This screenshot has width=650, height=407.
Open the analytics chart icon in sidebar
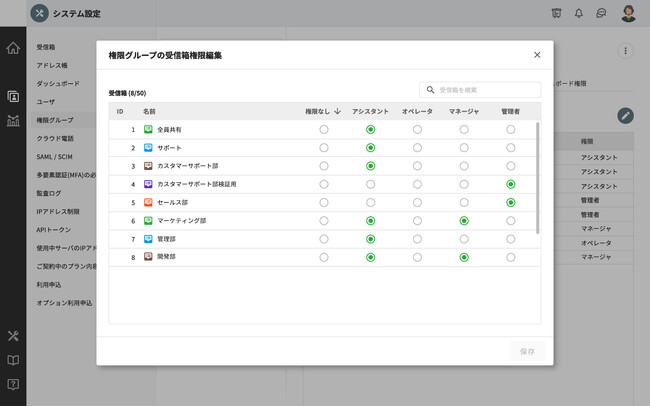pyautogui.click(x=13, y=120)
